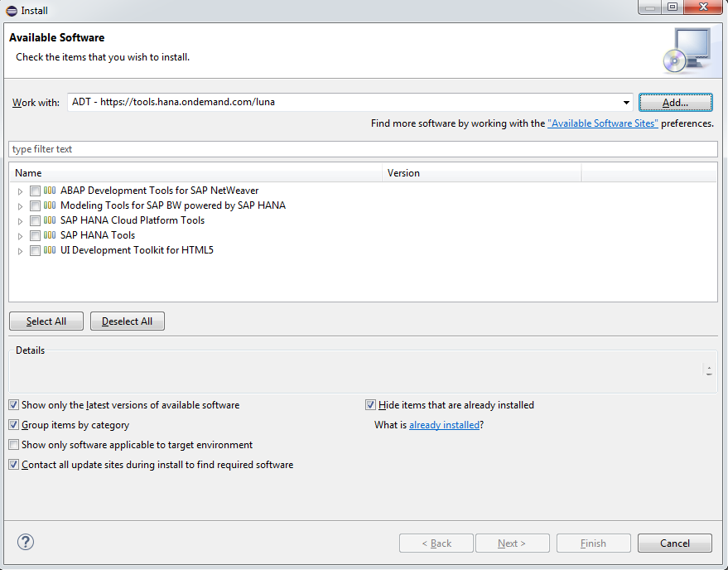This screenshot has width=728, height=570.
Task: Click category icon beside UI Development Toolkit
Action: [51, 250]
